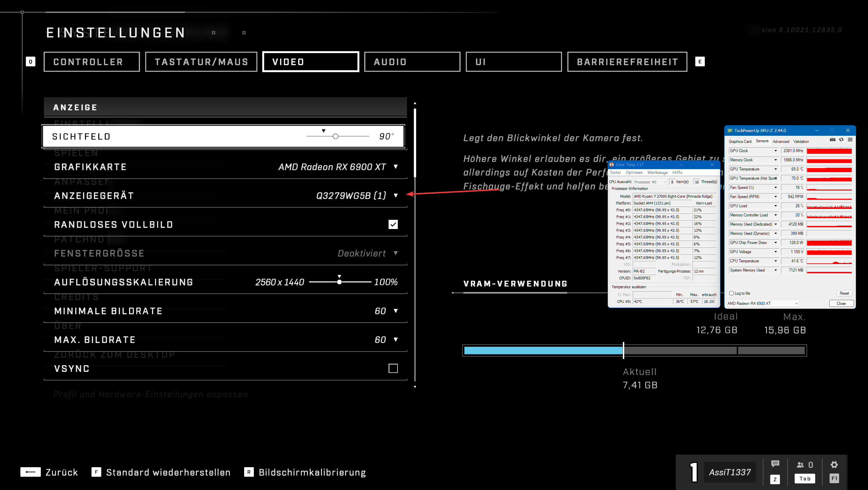Click the gear settings icon bottom right

tap(834, 465)
